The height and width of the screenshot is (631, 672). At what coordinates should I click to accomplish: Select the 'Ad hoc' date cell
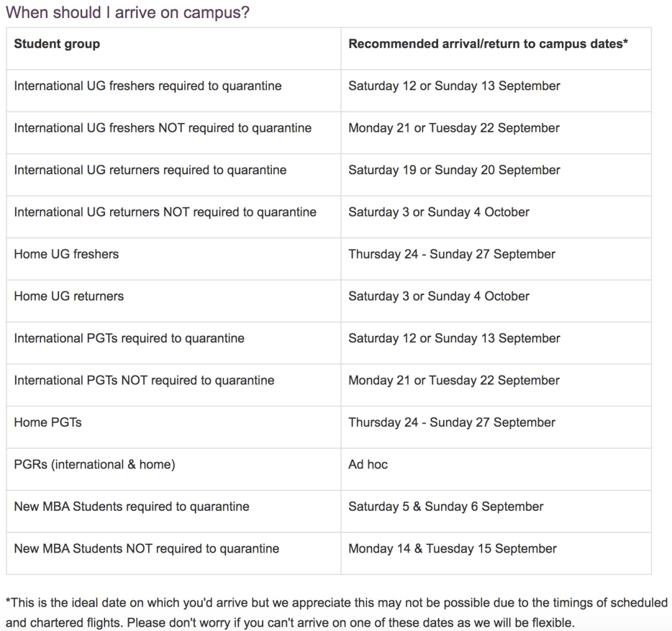pos(368,464)
